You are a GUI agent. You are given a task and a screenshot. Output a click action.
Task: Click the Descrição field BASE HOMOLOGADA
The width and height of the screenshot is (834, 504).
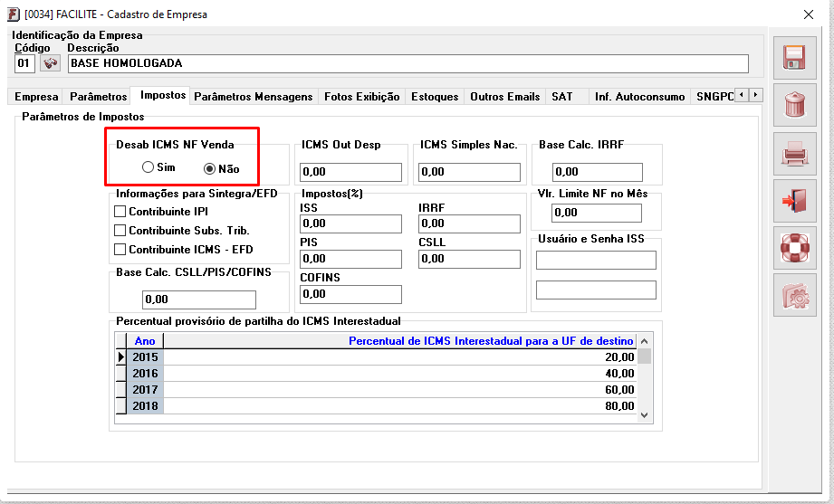click(408, 63)
